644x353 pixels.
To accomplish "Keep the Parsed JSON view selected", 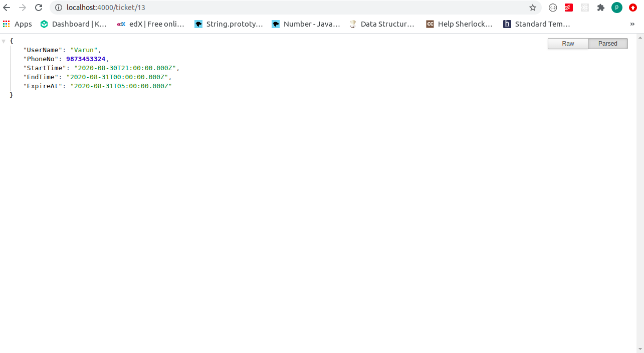I will pyautogui.click(x=607, y=44).
